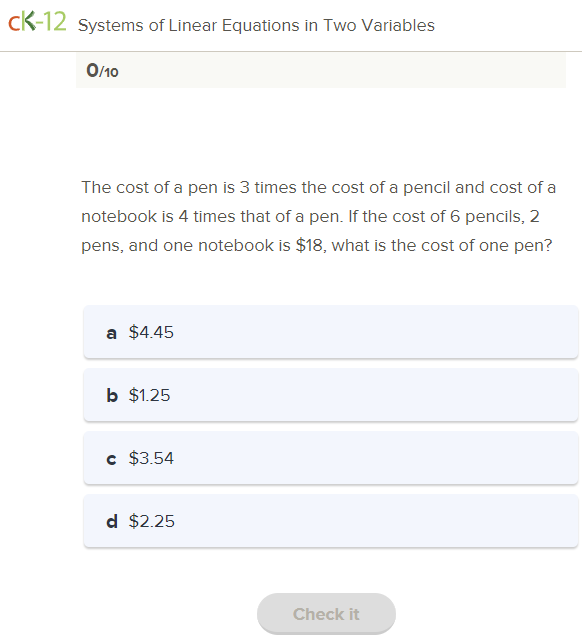Click the $4.45 price text
This screenshot has height=636, width=582.
pos(151,332)
